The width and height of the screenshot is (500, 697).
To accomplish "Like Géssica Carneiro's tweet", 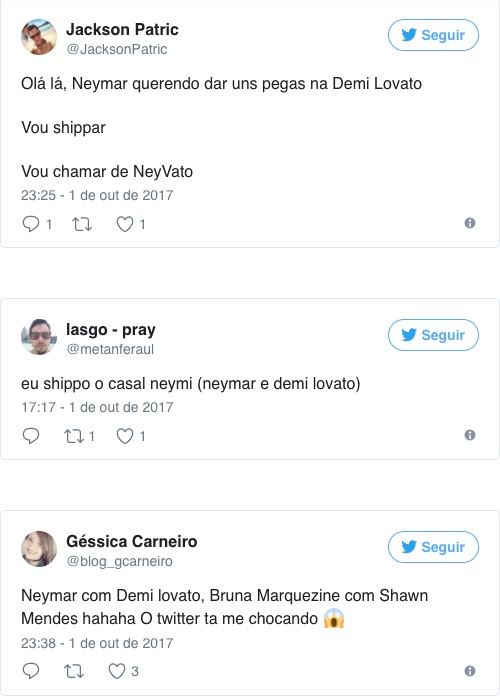I will (117, 671).
